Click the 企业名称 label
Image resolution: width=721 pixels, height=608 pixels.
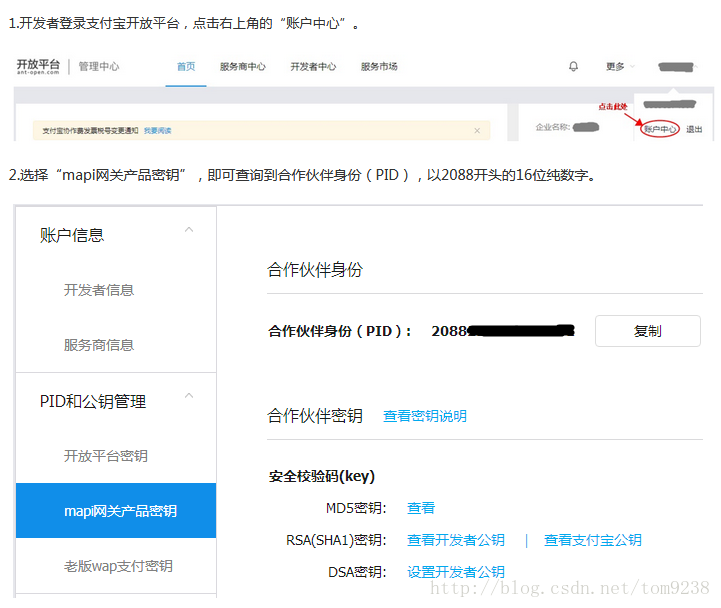coord(553,127)
